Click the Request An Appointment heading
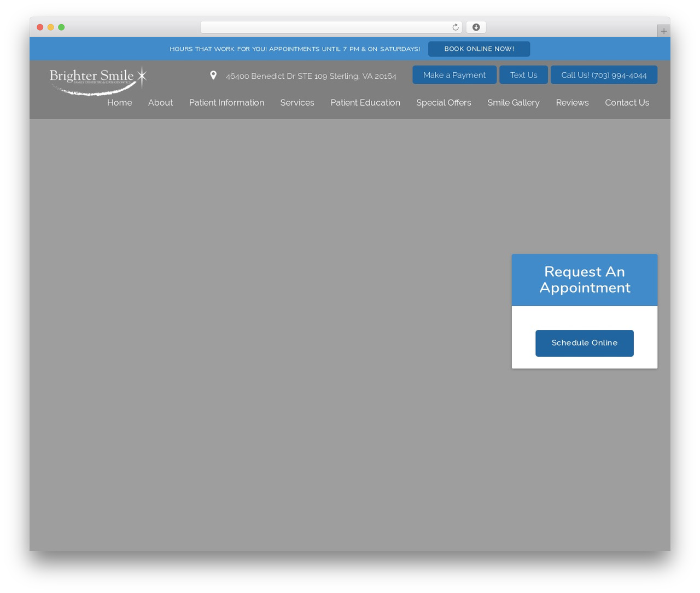 point(585,280)
